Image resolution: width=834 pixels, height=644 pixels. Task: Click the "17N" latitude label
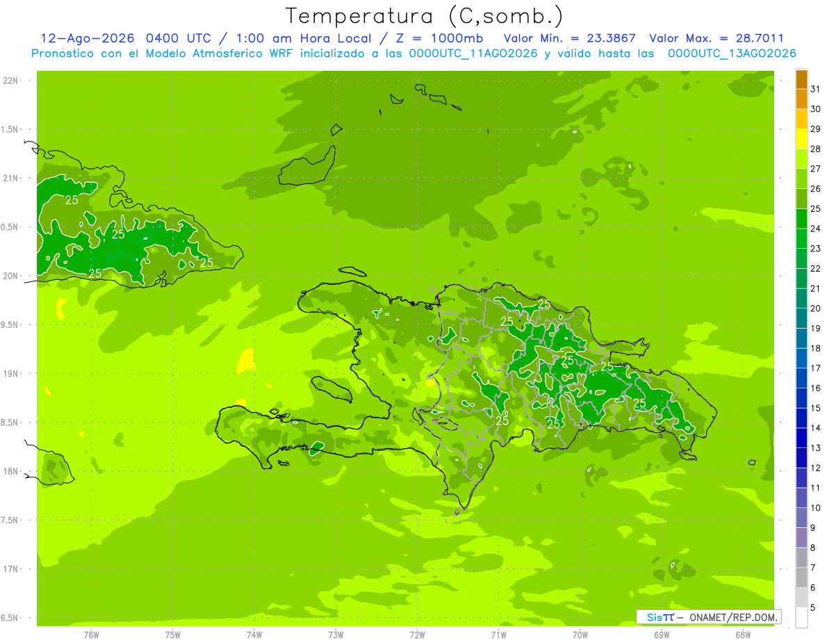(x=11, y=570)
